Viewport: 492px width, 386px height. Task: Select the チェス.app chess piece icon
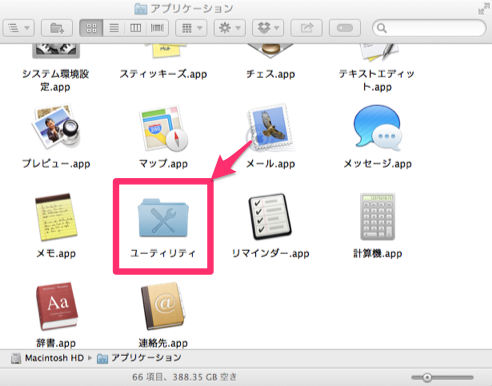[x=270, y=51]
